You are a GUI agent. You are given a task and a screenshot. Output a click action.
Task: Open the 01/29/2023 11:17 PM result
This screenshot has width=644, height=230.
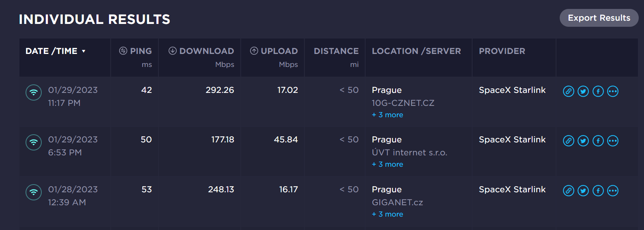tap(73, 90)
